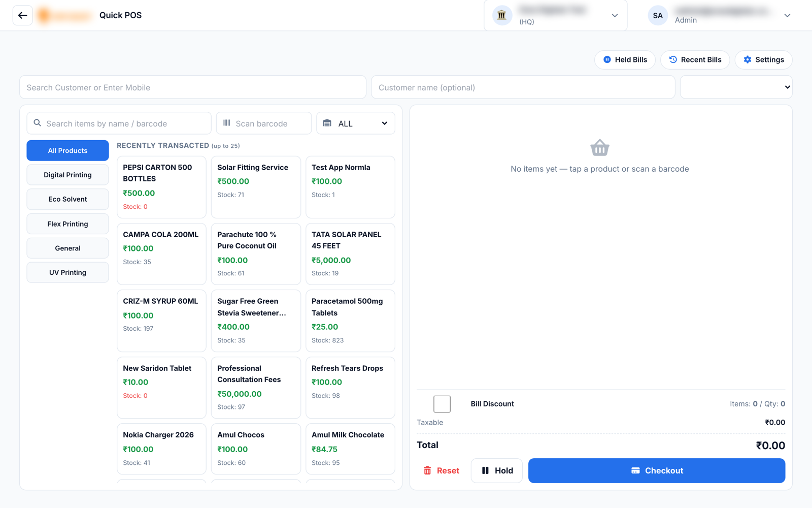
Task: Click the "Bill Discount" label
Action: 492,404
